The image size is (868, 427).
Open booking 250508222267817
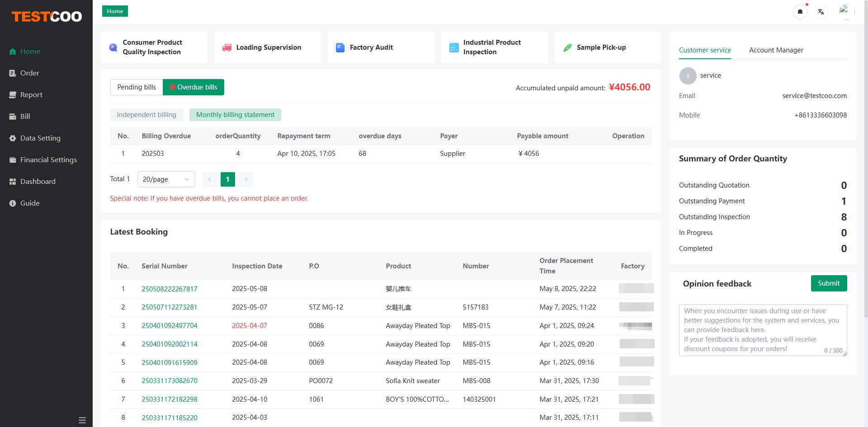pyautogui.click(x=170, y=289)
